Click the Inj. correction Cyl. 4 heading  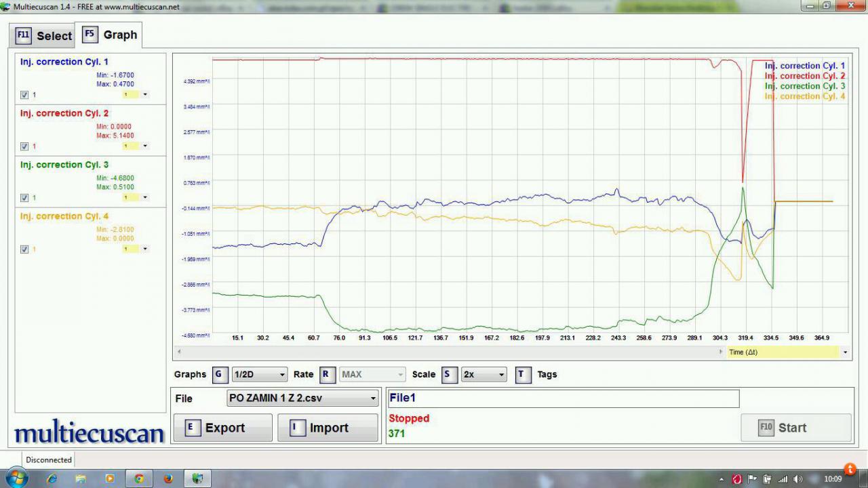64,216
